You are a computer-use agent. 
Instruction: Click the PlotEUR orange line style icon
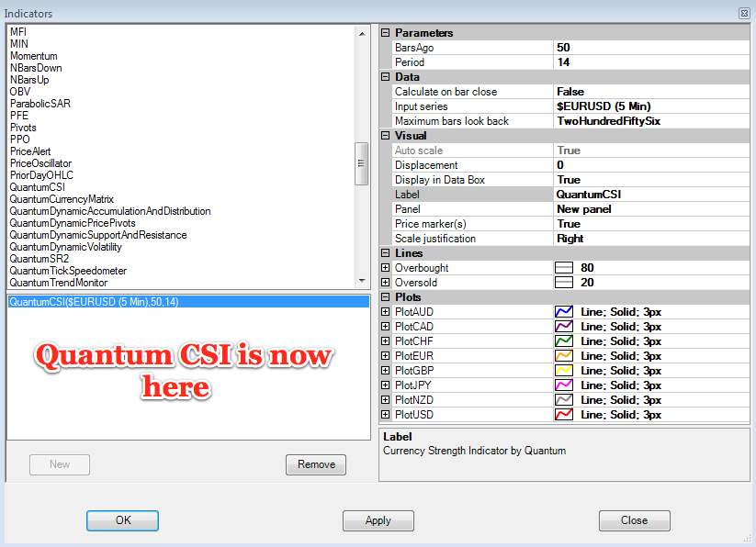(564, 356)
